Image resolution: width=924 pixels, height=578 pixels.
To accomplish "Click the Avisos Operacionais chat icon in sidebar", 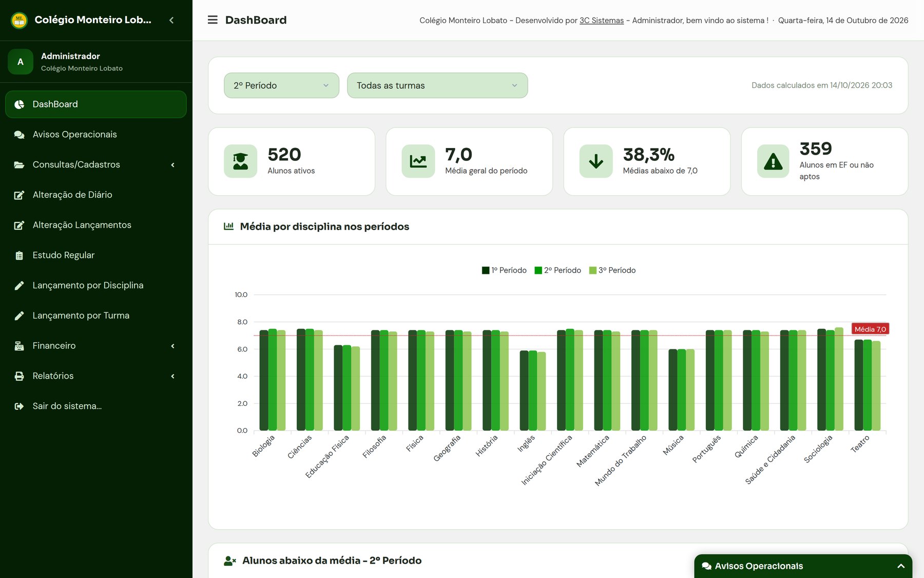I will click(19, 135).
